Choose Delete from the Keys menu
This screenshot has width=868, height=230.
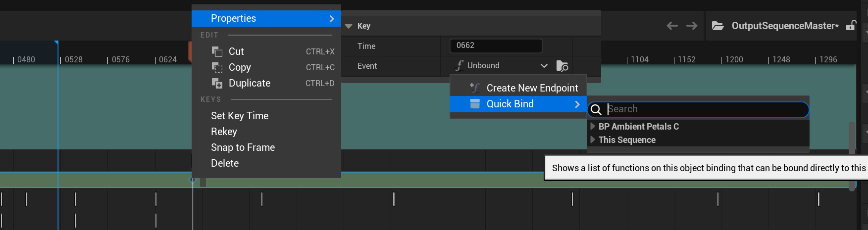coord(225,163)
